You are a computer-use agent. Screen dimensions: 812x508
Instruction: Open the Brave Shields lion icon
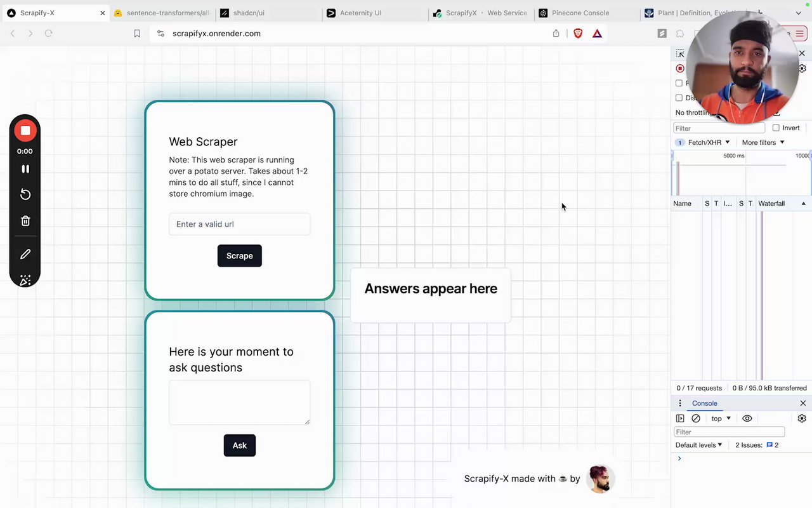pyautogui.click(x=578, y=34)
